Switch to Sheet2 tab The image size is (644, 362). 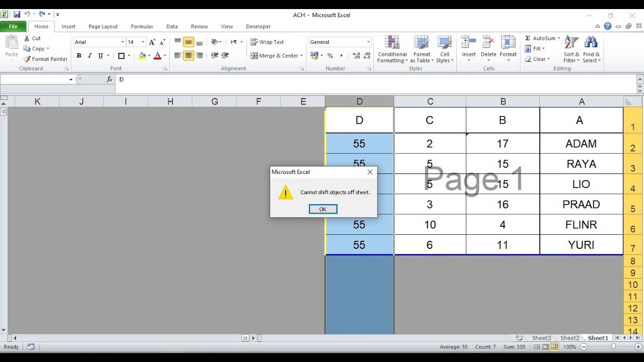point(570,338)
